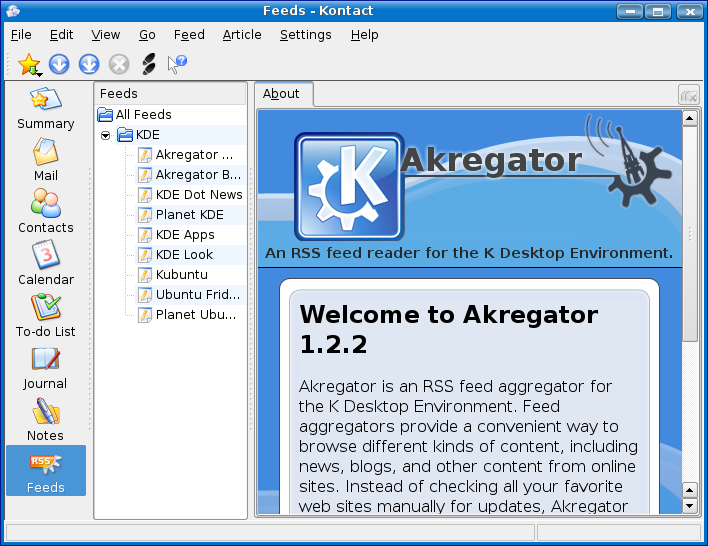
Task: Click the star-shaped New toolbar icon
Action: point(29,65)
